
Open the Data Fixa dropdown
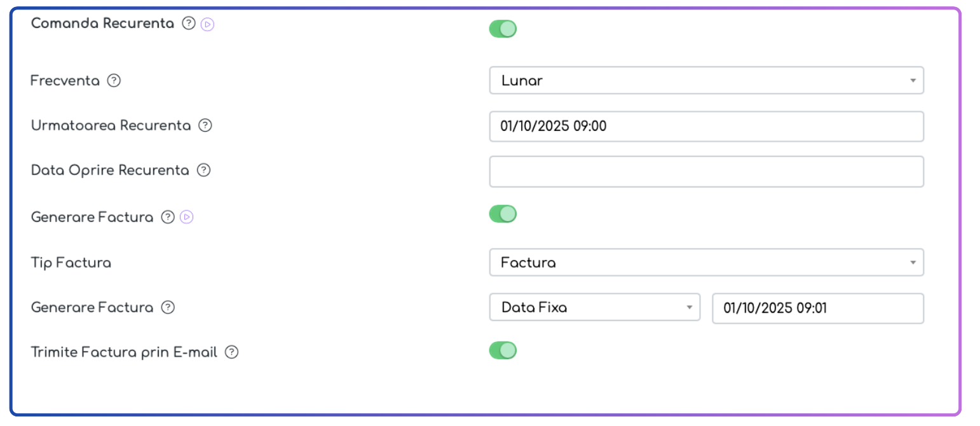click(594, 308)
